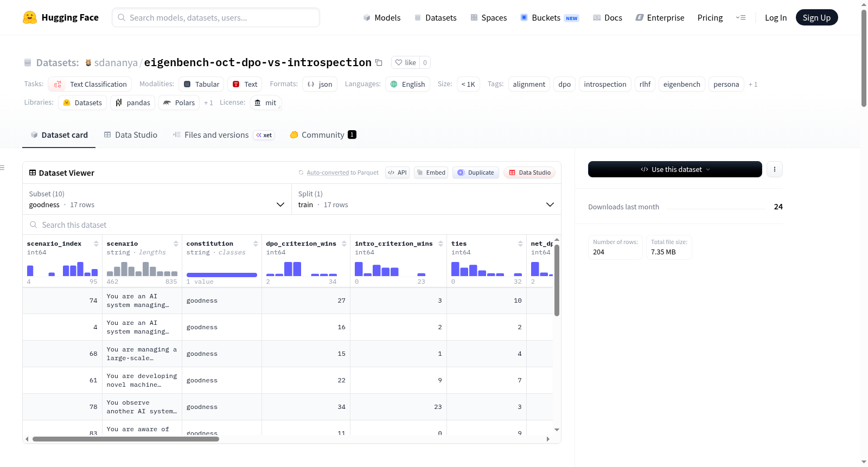Open the Enterprise nav item

660,17
